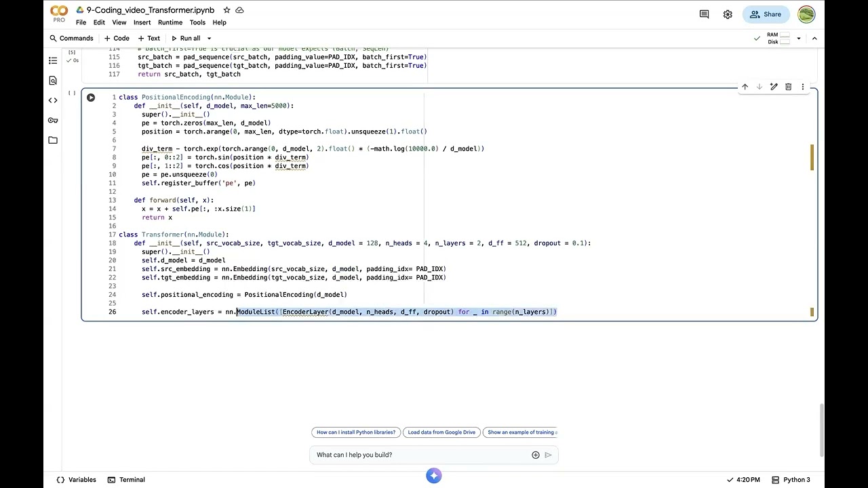Share the notebook
This screenshot has height=488, width=868.
(765, 14)
